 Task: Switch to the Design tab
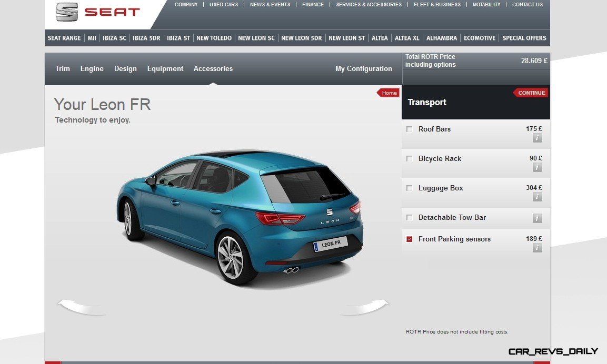pyautogui.click(x=125, y=68)
